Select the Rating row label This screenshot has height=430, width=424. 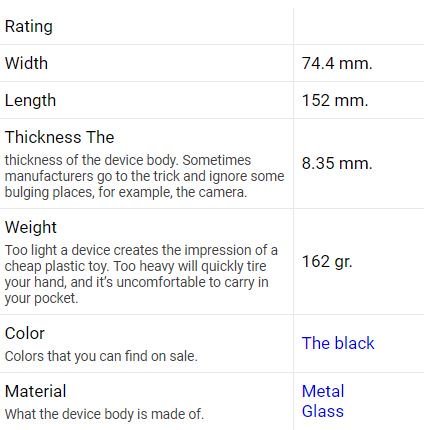click(x=29, y=27)
